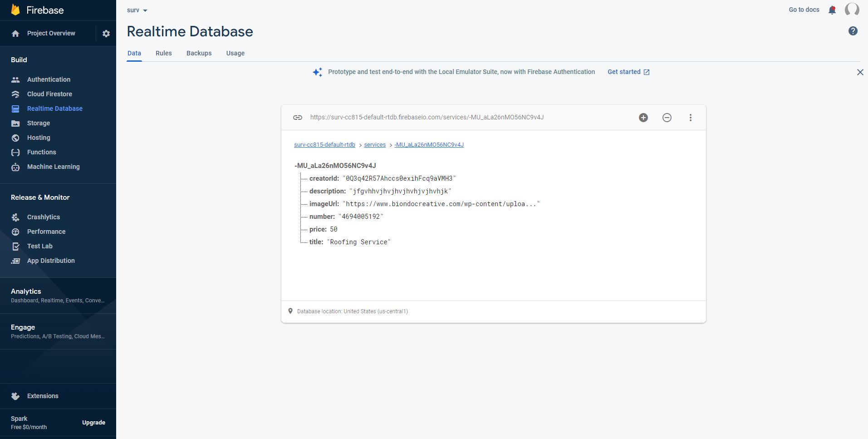Expand the Analytics section
This screenshot has width=868, height=439.
(58, 296)
